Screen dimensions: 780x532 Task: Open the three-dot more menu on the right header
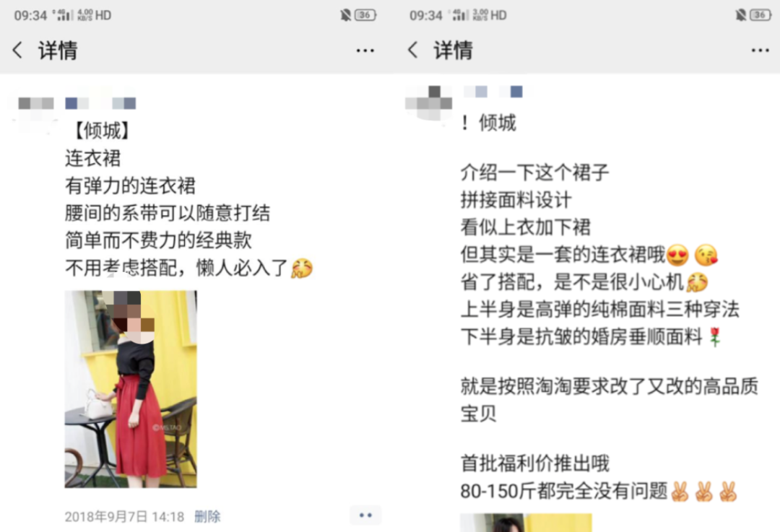coord(760,51)
